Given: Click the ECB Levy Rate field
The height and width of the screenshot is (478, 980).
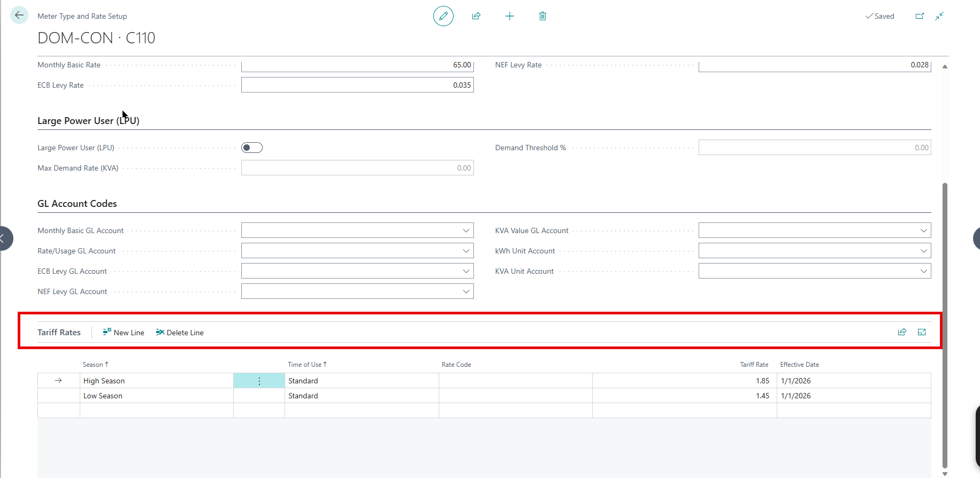Looking at the screenshot, I should click(x=357, y=85).
